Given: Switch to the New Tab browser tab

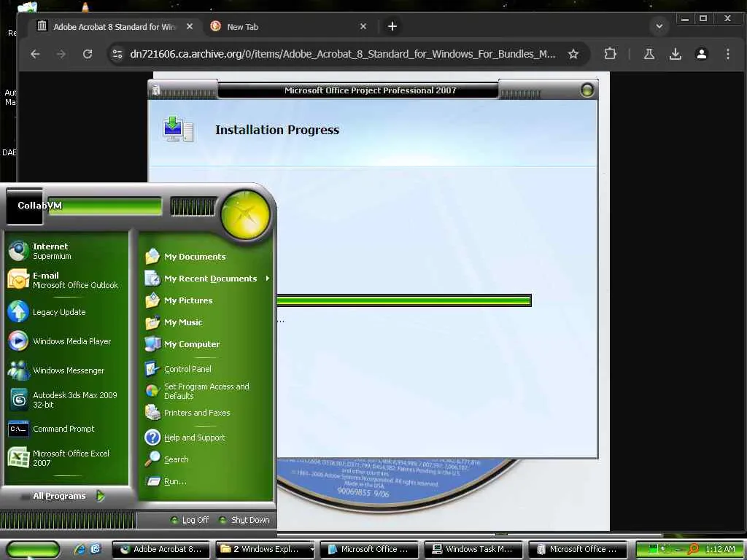Looking at the screenshot, I should click(x=286, y=27).
